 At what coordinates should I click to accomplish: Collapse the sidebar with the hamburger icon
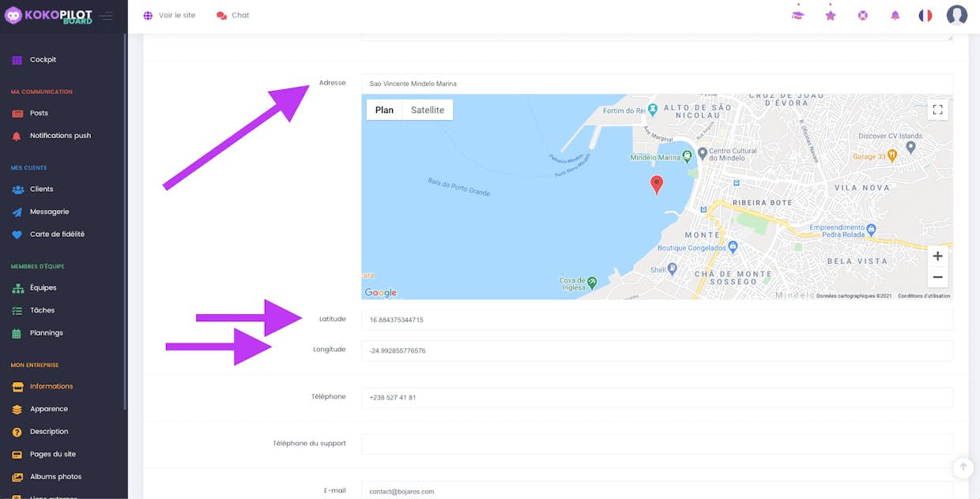106,16
